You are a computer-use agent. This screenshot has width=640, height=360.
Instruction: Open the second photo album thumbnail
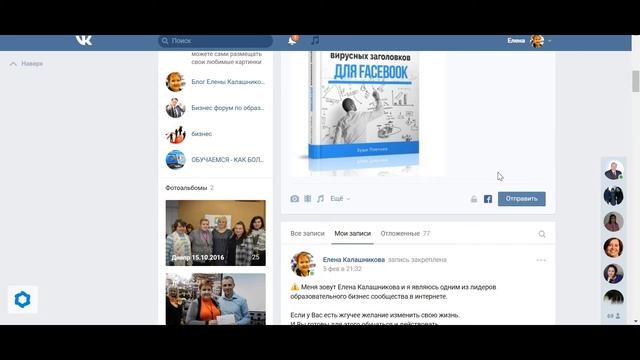click(x=216, y=299)
